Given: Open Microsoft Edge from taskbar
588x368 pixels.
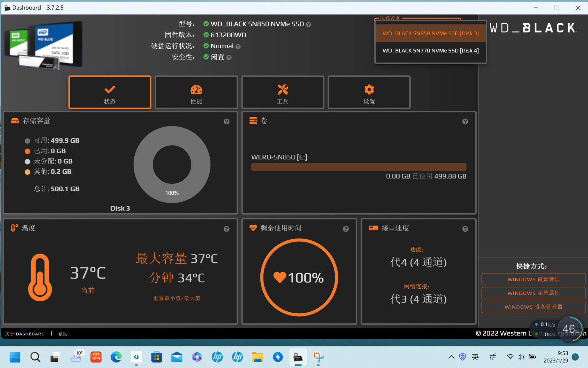Looking at the screenshot, I should click(x=116, y=357).
